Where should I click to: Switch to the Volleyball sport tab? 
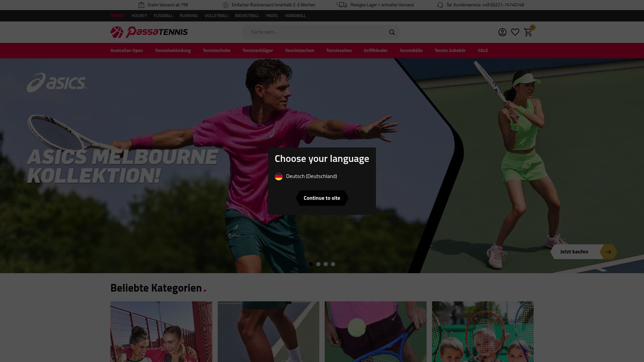[x=216, y=16]
